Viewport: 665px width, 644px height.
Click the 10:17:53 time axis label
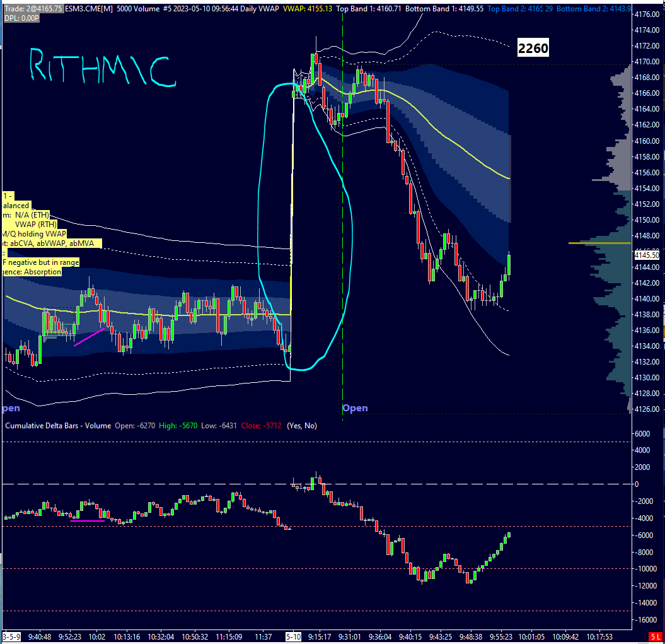(599, 637)
